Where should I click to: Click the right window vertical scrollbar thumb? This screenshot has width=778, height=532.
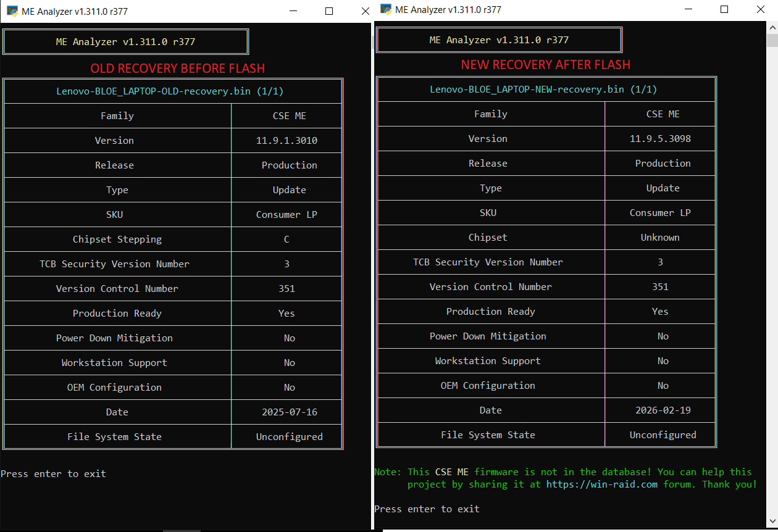point(772,41)
